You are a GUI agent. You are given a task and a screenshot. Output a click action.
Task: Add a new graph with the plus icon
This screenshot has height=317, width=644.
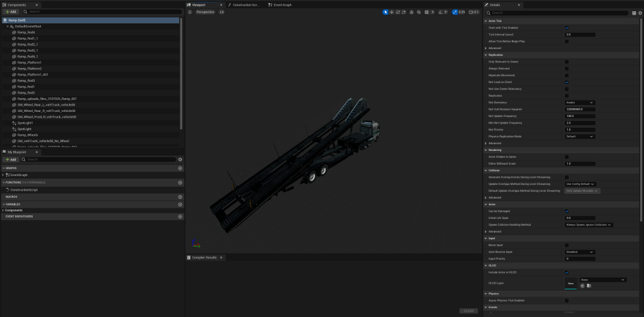[x=180, y=168]
